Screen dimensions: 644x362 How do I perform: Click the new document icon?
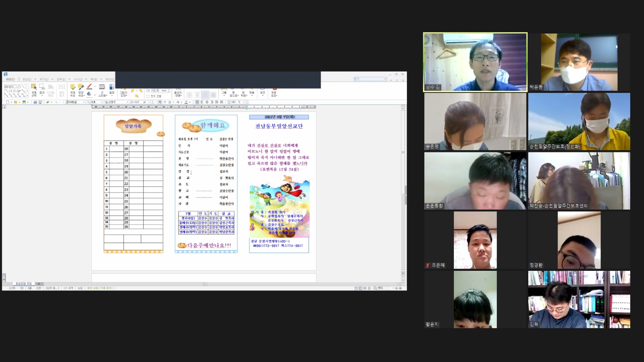(8, 102)
